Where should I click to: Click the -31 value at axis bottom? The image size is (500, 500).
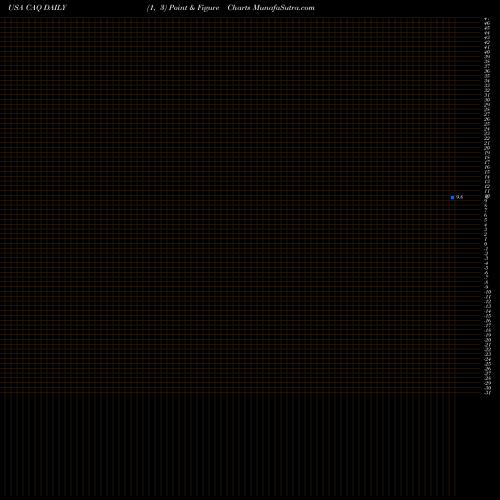point(487,393)
